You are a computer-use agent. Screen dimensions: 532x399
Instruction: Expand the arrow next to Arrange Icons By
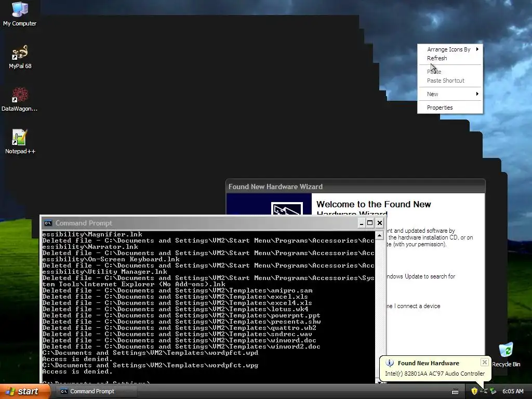point(477,49)
